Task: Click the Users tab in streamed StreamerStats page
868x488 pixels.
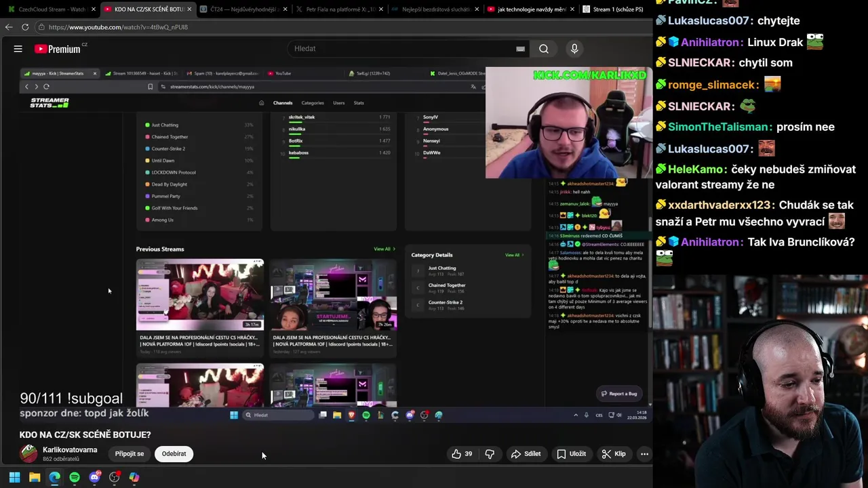Action: pos(339,103)
